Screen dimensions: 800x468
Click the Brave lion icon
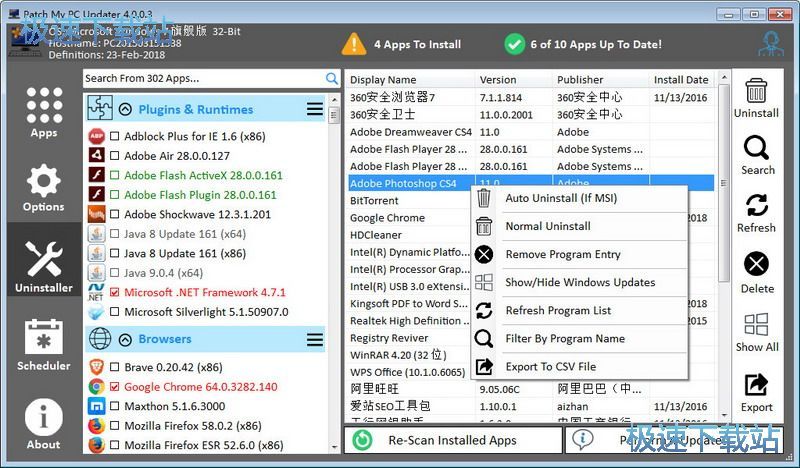[96, 367]
